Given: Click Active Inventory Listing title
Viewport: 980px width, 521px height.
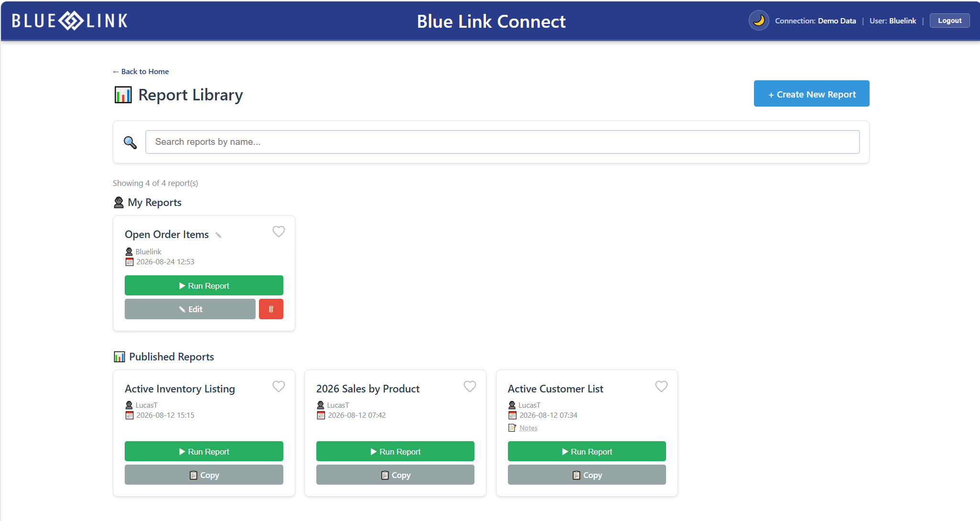Looking at the screenshot, I should (x=180, y=389).
